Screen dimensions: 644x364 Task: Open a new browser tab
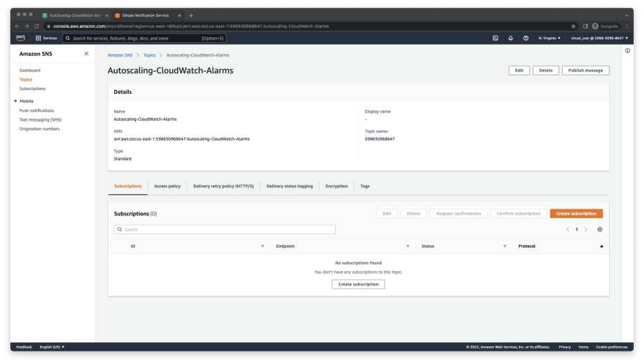(191, 15)
